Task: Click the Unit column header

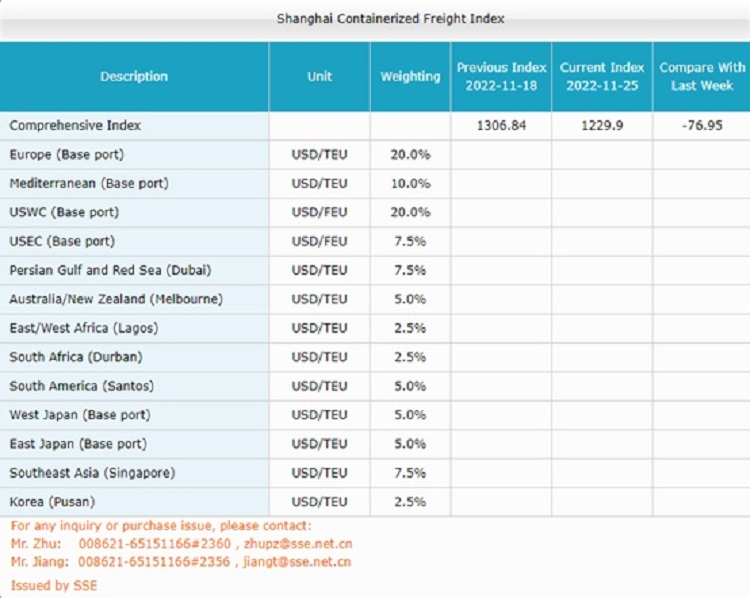Action: coord(319,76)
